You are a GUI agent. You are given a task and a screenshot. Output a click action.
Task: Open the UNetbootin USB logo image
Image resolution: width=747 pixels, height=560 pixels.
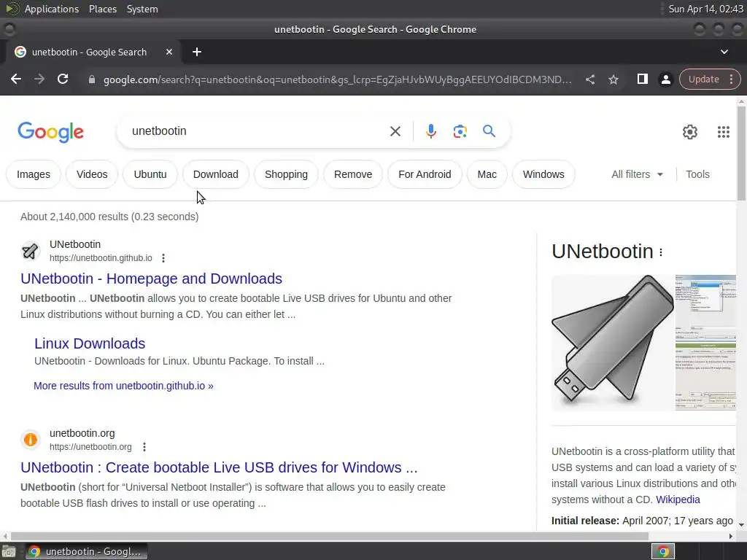pyautogui.click(x=613, y=343)
